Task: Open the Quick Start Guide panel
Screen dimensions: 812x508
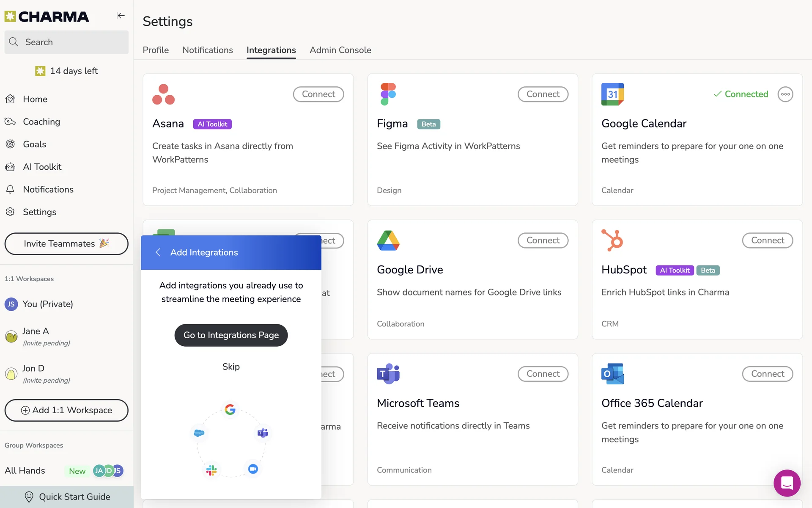Action: pos(67,497)
